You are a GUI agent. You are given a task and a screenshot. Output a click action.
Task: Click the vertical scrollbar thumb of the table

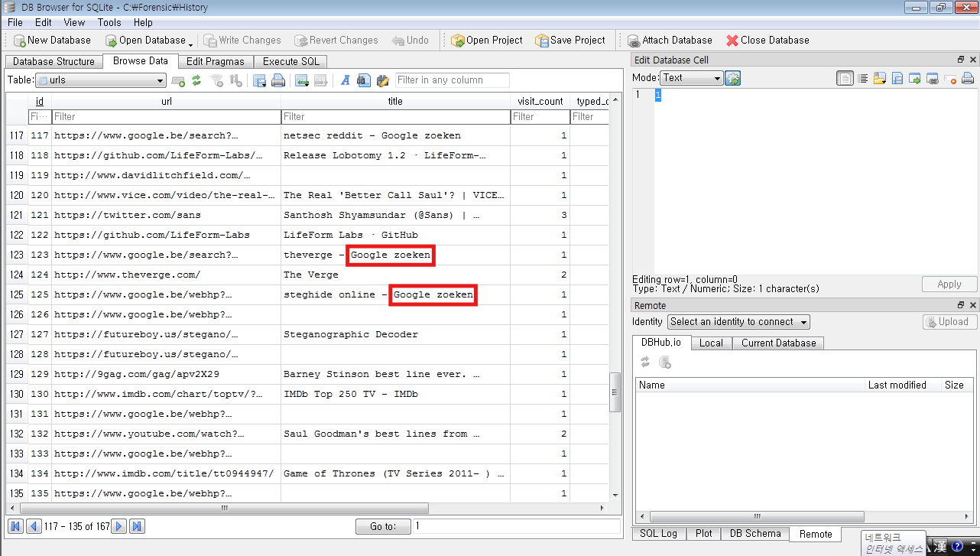615,393
